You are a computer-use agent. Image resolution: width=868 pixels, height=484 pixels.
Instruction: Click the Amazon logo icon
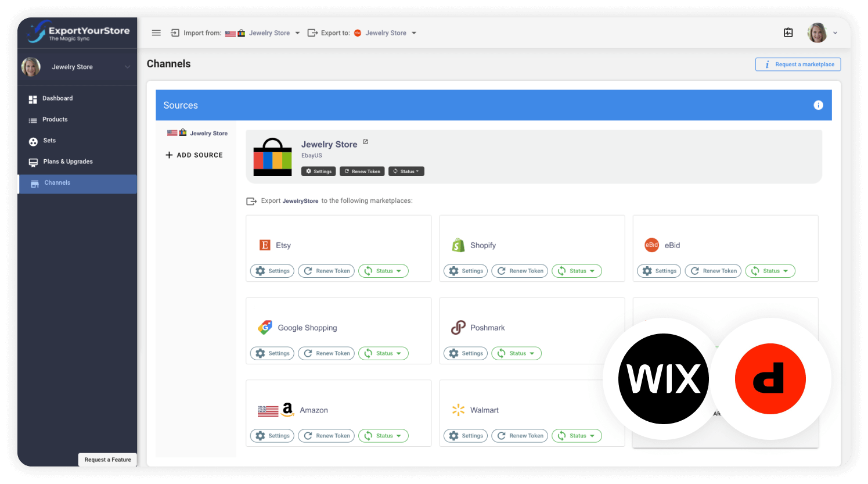point(287,410)
